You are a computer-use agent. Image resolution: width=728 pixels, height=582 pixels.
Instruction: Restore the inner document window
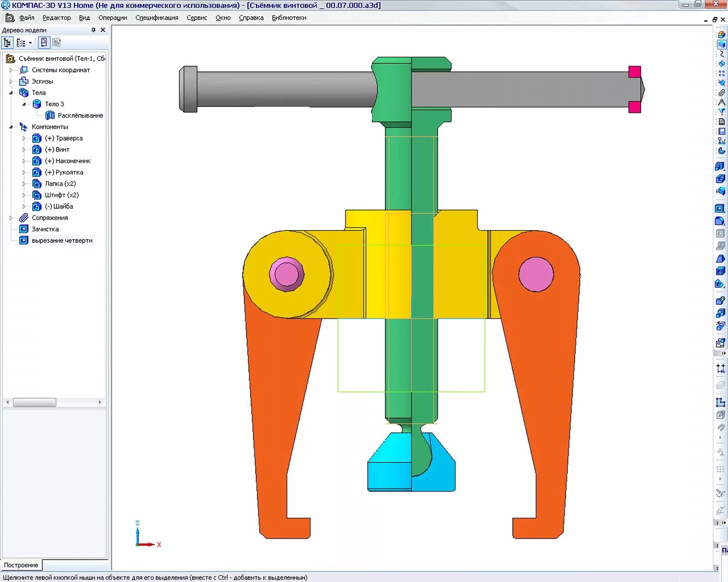tap(715, 20)
